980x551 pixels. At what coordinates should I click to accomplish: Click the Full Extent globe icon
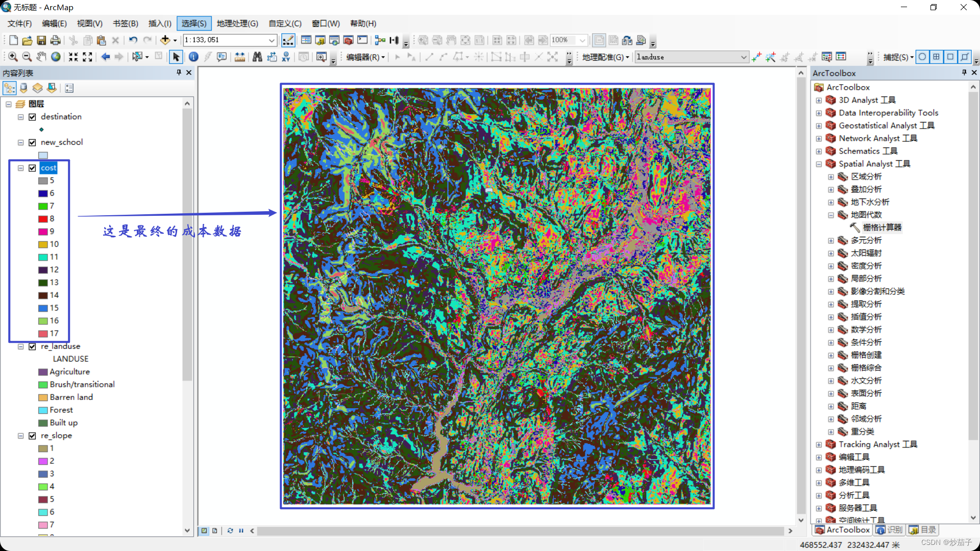(x=56, y=57)
